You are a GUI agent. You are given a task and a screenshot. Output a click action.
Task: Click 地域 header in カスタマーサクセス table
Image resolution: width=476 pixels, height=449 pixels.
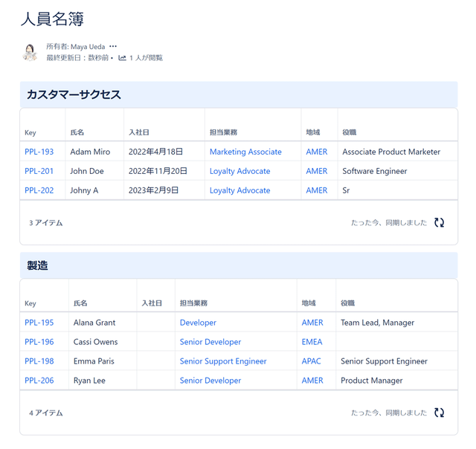313,132
